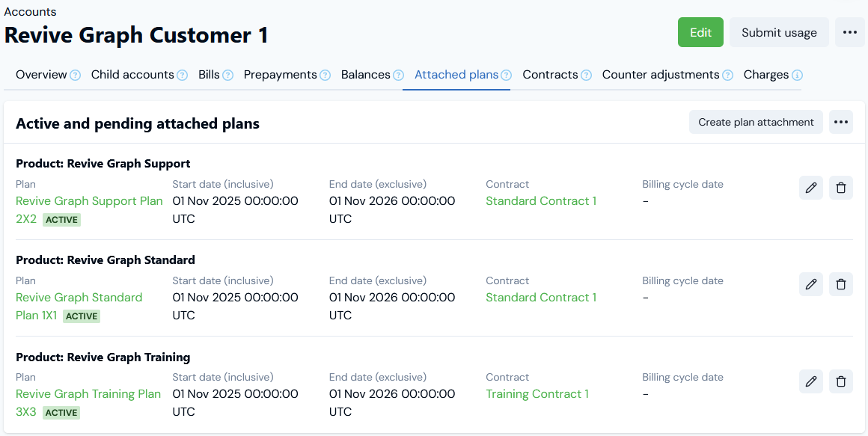Delete the Revive Graph Support plan attachment
This screenshot has height=436, width=868.
point(841,188)
